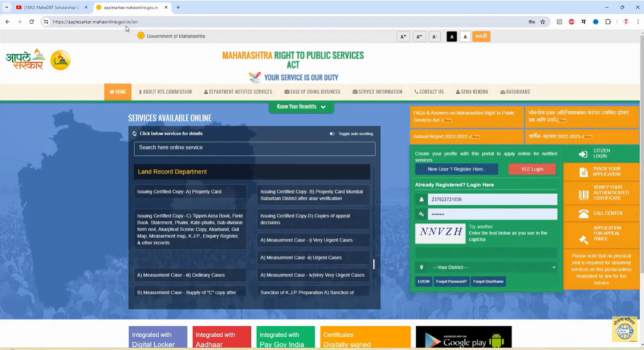Image resolution: width=644 pixels, height=350 pixels.
Task: Switch to black high-contrast theme
Action: 452,37
